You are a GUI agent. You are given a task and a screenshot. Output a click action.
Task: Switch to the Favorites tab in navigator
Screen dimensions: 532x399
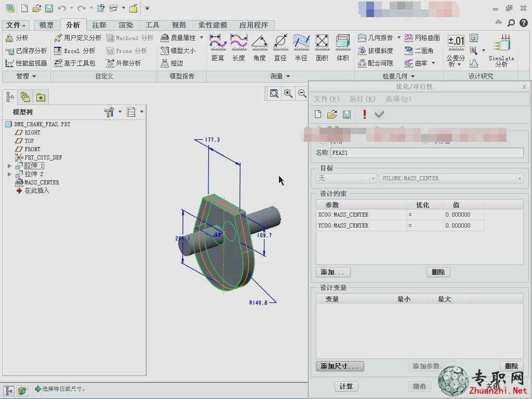point(41,98)
